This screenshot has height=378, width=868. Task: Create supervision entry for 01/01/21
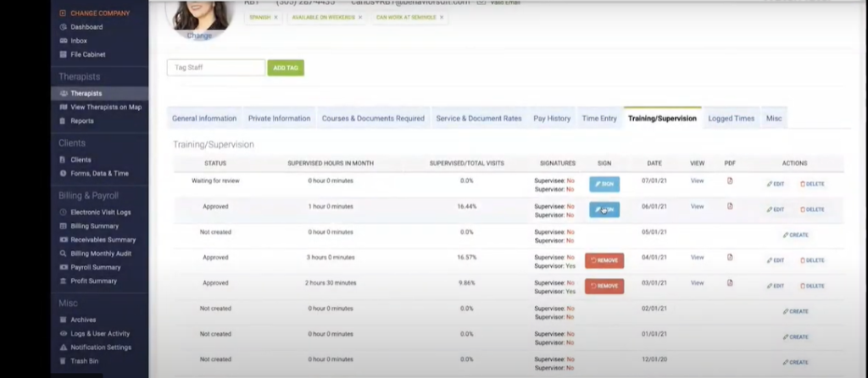click(x=795, y=337)
